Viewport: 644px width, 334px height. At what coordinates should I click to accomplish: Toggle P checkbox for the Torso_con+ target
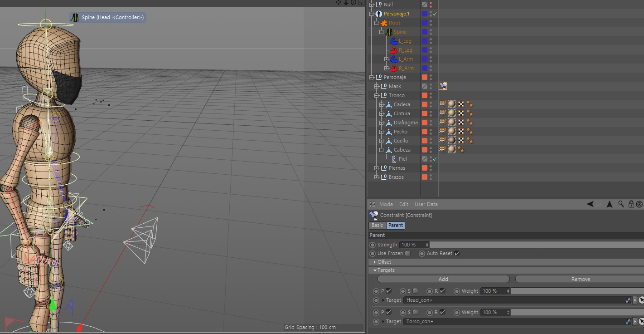388,312
